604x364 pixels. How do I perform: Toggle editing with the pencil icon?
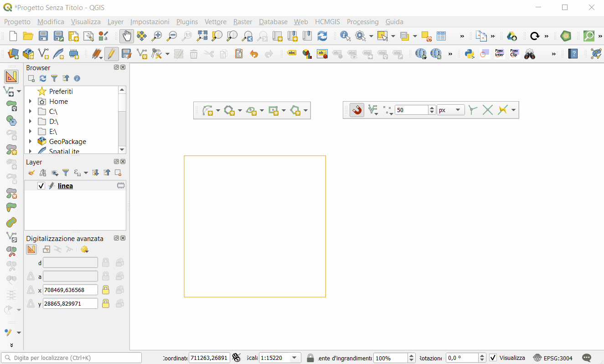(x=111, y=54)
